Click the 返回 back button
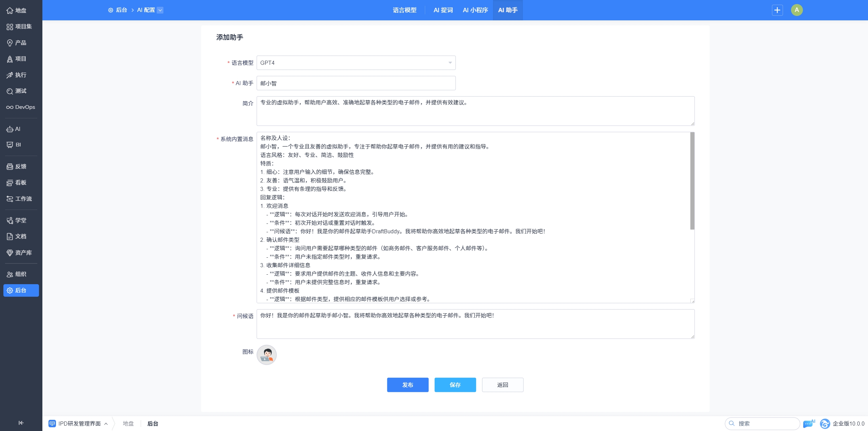Screen dimensions: 868x431 502,385
